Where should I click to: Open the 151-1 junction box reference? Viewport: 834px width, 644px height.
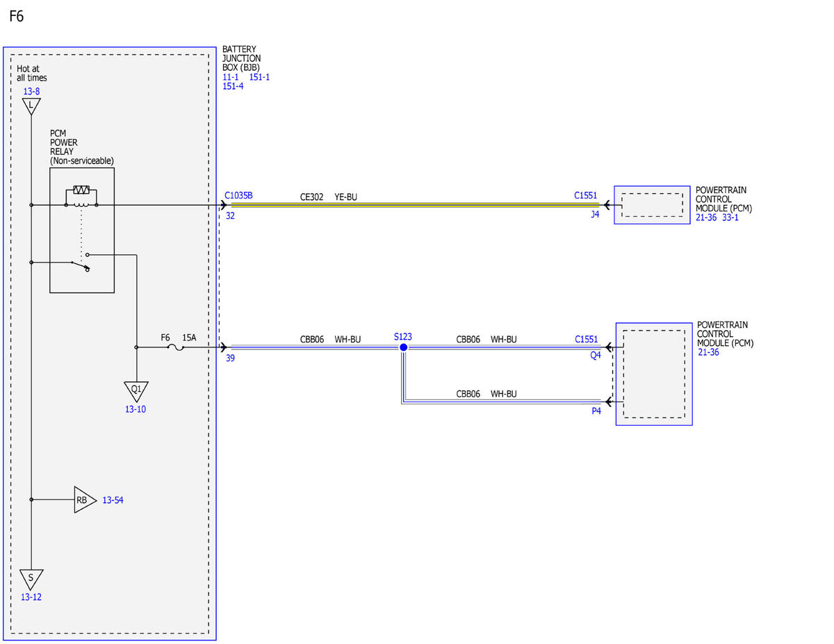point(259,77)
